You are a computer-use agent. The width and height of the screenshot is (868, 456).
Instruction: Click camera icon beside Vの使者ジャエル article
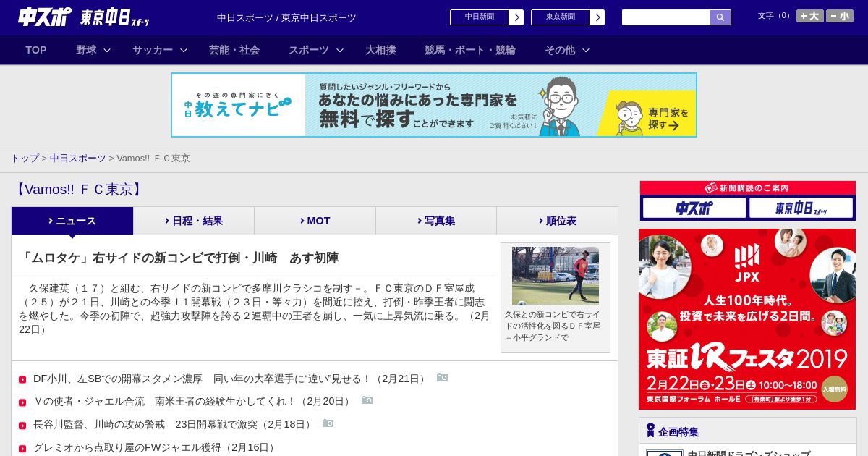tap(367, 400)
